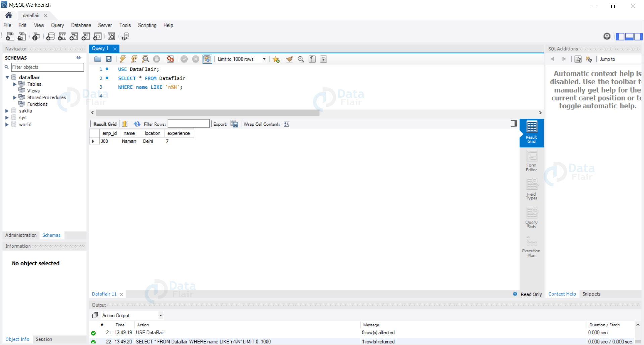This screenshot has width=644, height=345.
Task: Open Inspector for selected object
Action: 36,36
